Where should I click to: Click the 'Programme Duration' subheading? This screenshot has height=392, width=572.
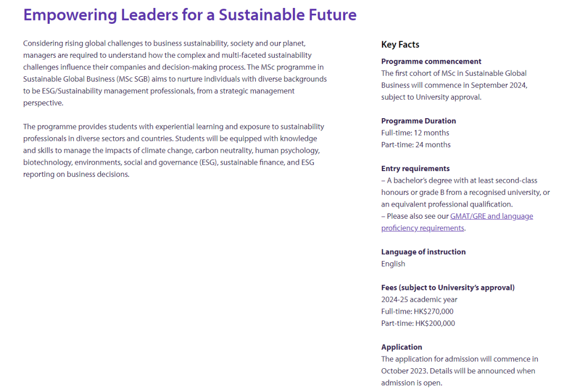pos(418,121)
